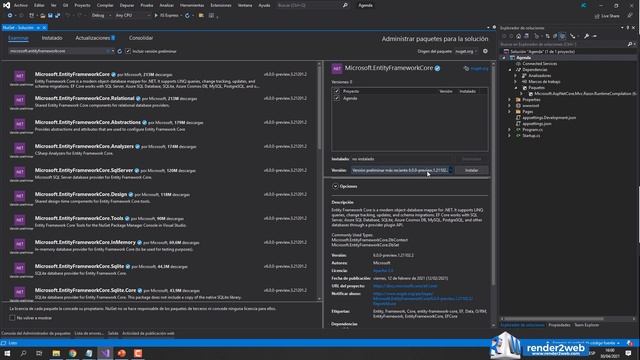640x360 pixels.
Task: Click the Windows Start button
Action: pyautogui.click(x=7, y=353)
